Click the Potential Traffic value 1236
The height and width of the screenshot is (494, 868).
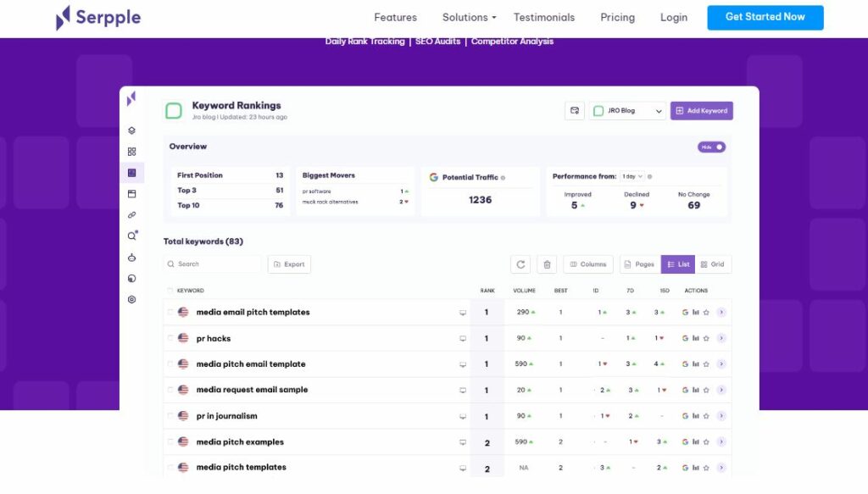(x=480, y=200)
